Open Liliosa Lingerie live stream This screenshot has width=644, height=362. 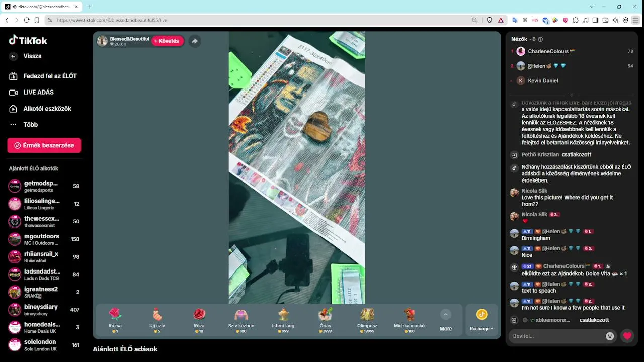[x=44, y=204]
